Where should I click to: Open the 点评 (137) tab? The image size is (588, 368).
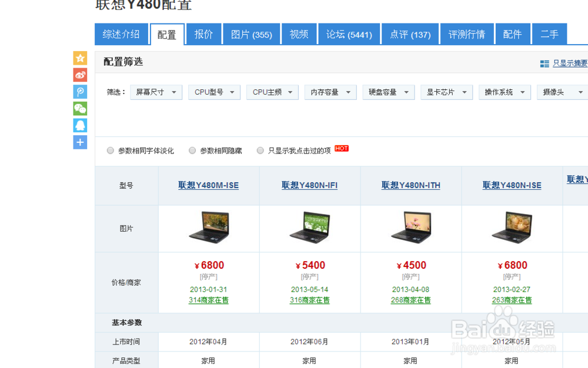[410, 34]
